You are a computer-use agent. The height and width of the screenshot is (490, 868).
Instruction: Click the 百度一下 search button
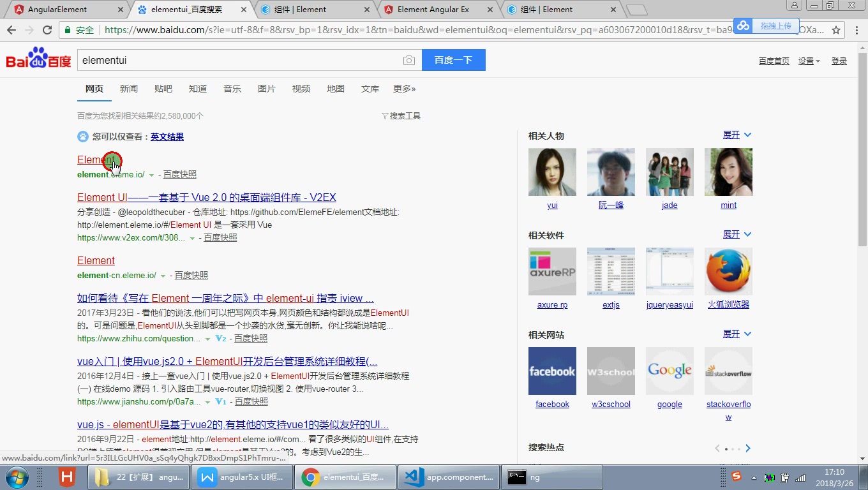(x=453, y=59)
